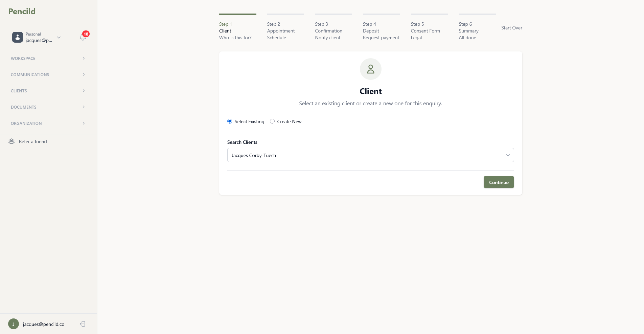Screen dimensions: 644x334
Task: Switch to Step 6 Summary
Action: (x=468, y=31)
